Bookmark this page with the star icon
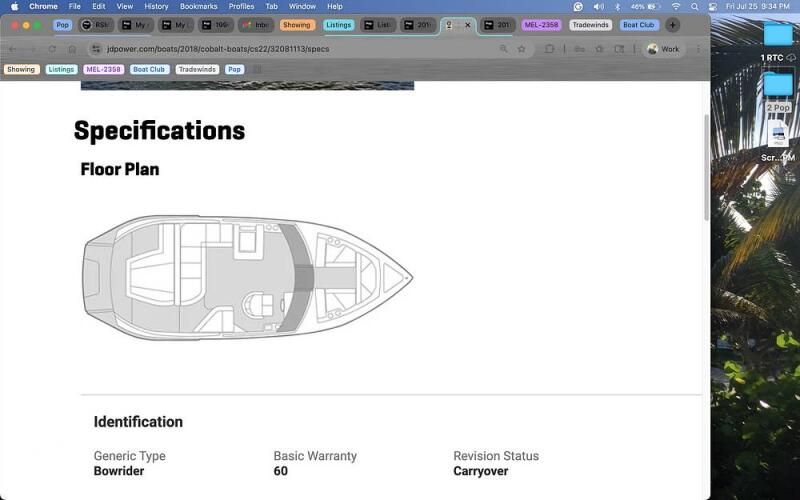The image size is (800, 500). (x=521, y=49)
